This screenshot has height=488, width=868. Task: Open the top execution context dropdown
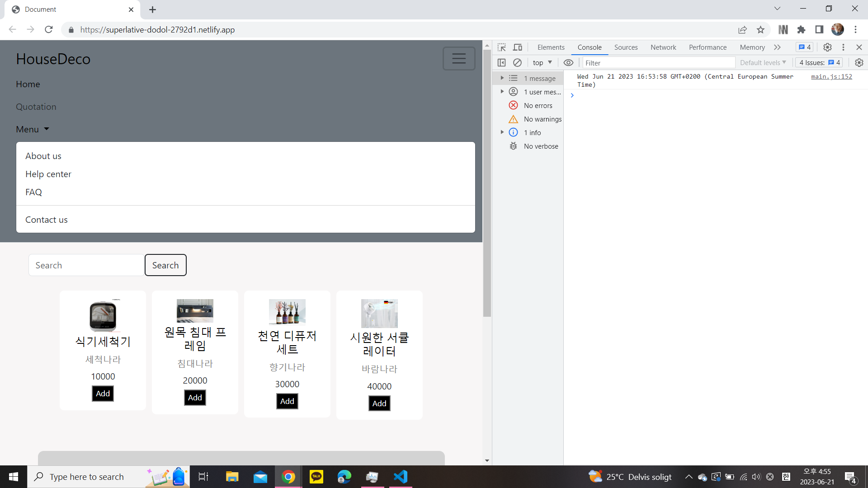click(541, 62)
